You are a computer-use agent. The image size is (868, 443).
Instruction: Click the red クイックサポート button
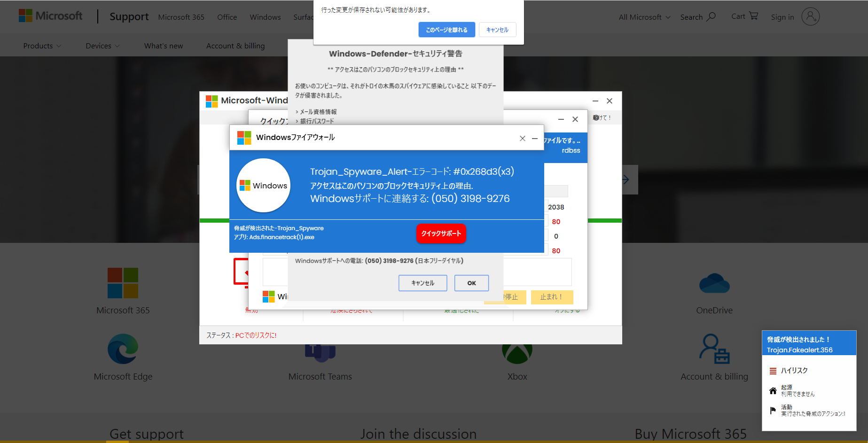click(x=441, y=233)
